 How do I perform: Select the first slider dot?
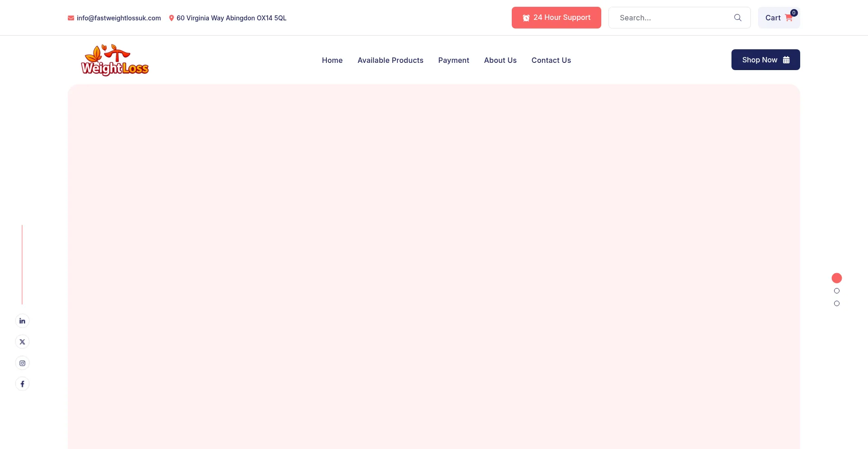pos(836,278)
